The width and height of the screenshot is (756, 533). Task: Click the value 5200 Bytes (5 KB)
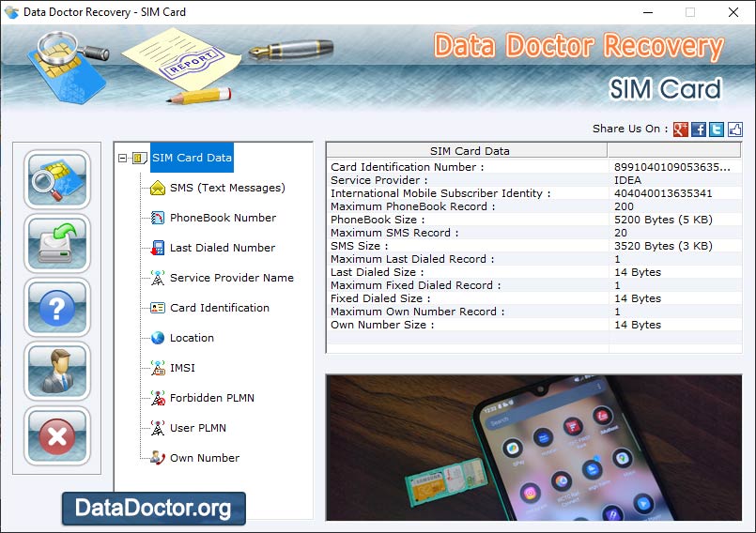(x=663, y=220)
